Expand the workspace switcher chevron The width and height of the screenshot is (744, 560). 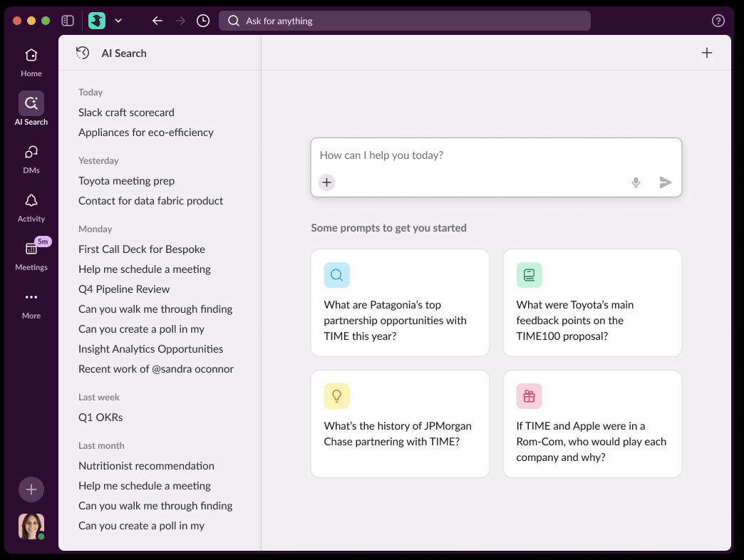[x=118, y=21]
